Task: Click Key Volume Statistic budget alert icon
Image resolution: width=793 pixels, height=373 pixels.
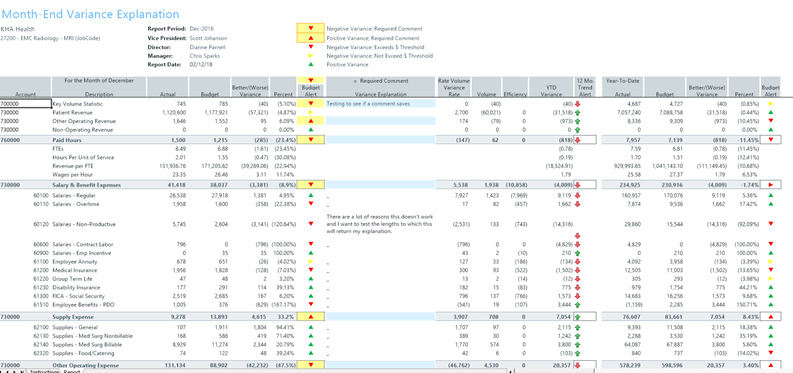Action: click(x=311, y=104)
